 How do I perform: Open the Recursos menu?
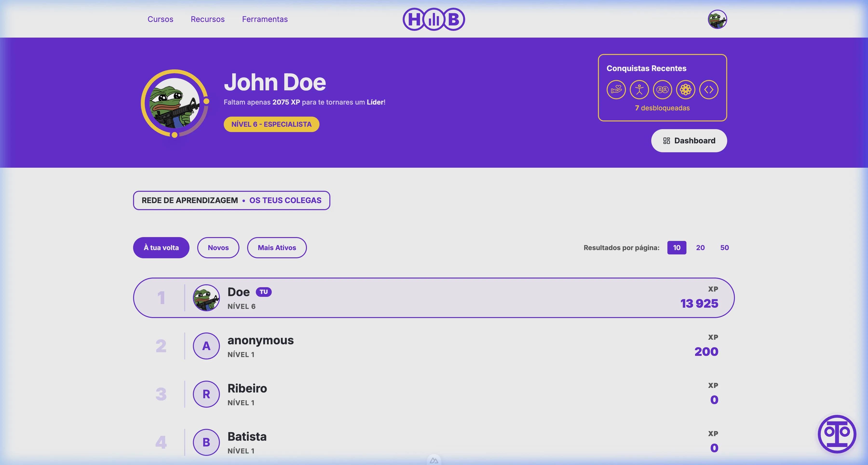[208, 19]
